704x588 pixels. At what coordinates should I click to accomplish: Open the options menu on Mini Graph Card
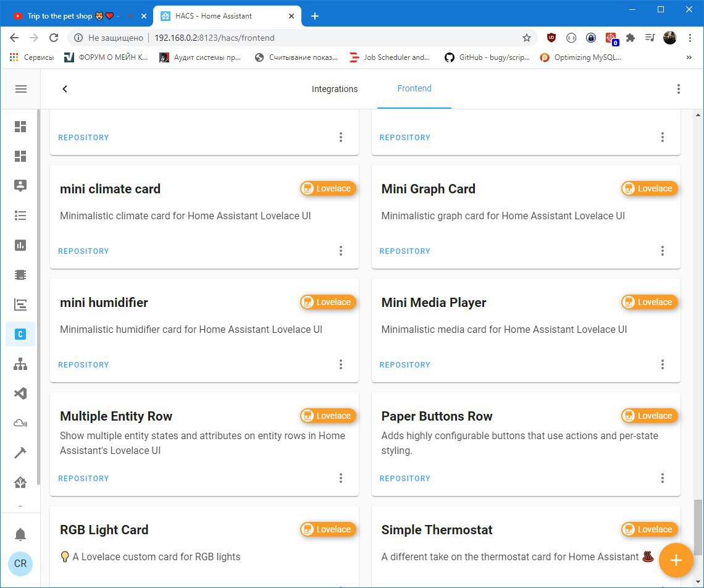click(x=662, y=251)
